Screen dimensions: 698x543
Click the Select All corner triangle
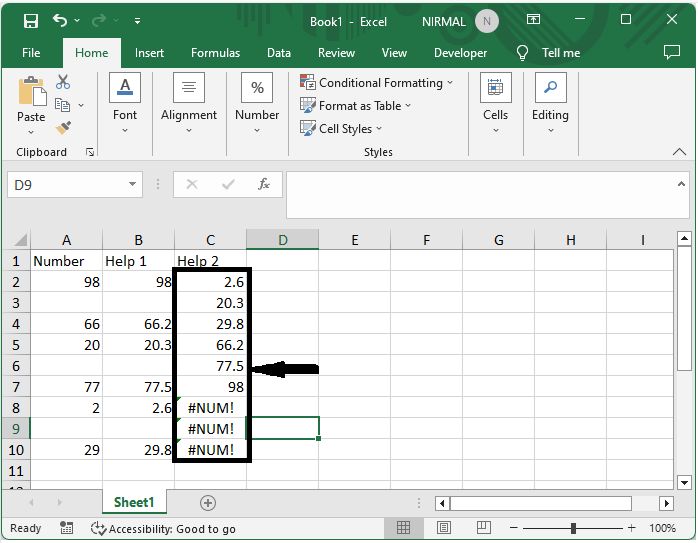pos(20,240)
